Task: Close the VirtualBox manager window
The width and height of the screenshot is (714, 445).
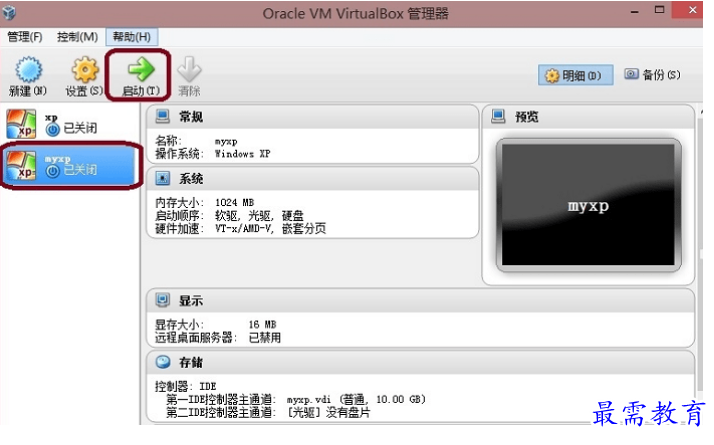Action: click(693, 10)
